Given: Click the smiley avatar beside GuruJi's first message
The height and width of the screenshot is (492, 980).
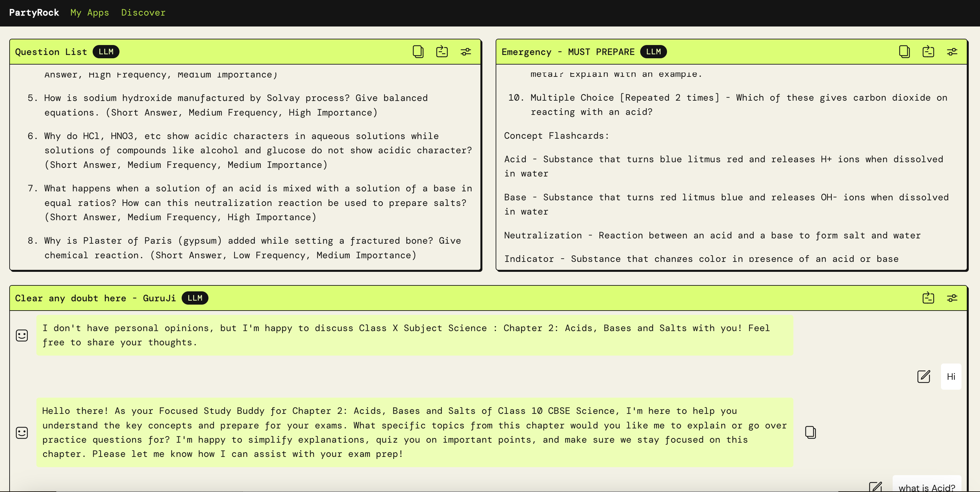Looking at the screenshot, I should tap(22, 335).
